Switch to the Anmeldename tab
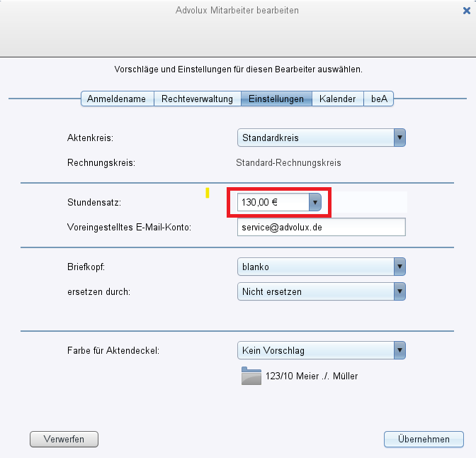The height and width of the screenshot is (458, 476). (118, 99)
